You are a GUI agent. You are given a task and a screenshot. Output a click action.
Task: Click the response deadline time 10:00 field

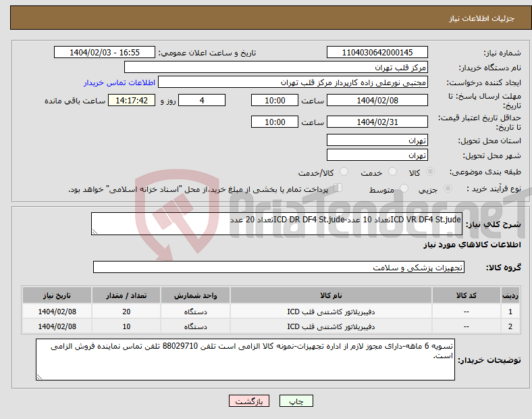coord(275,100)
